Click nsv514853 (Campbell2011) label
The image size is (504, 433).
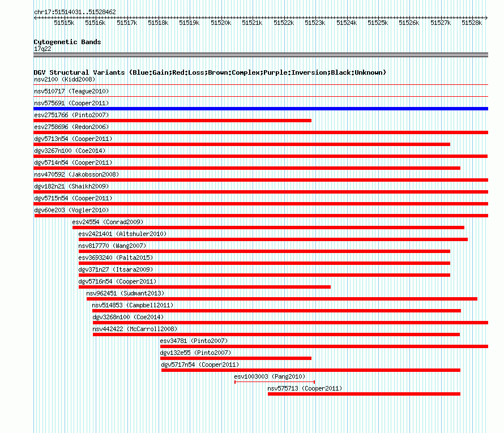tap(133, 305)
